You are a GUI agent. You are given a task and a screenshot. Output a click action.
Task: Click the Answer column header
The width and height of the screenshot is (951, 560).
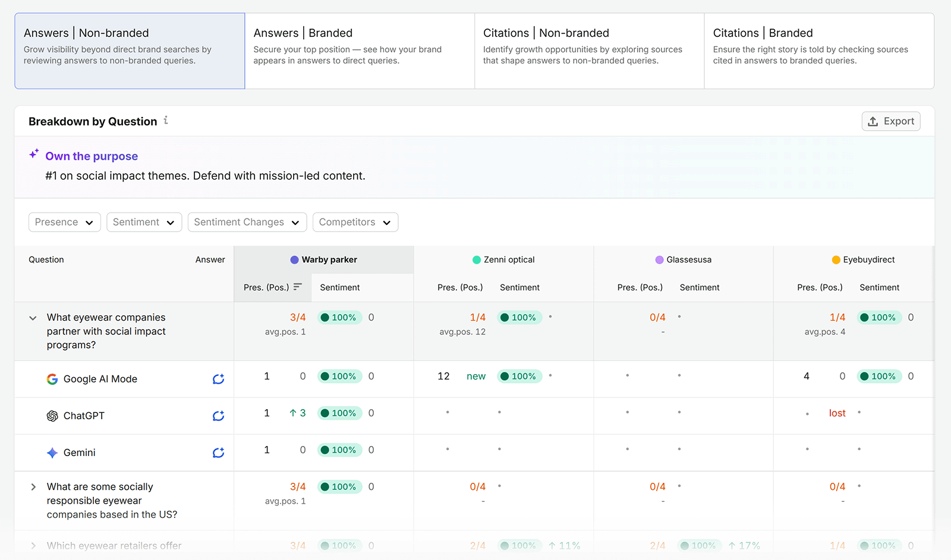[x=210, y=260]
